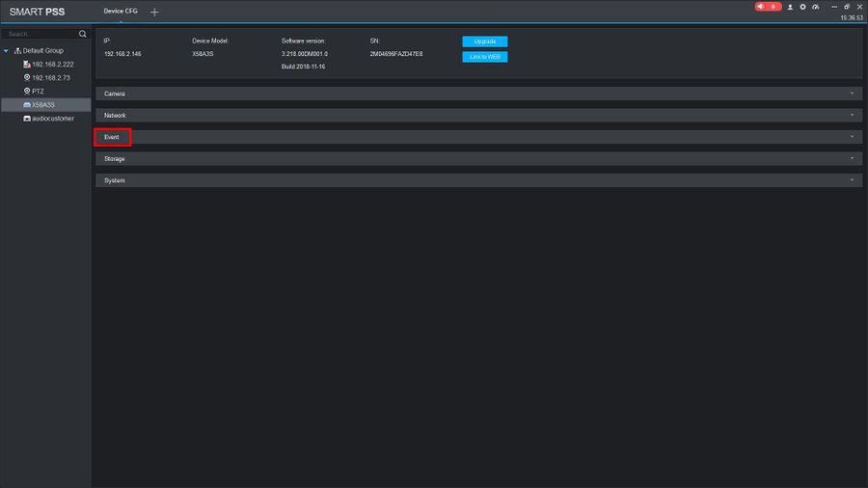Switch to the Device CFG tab
This screenshot has height=488, width=868.
point(121,11)
